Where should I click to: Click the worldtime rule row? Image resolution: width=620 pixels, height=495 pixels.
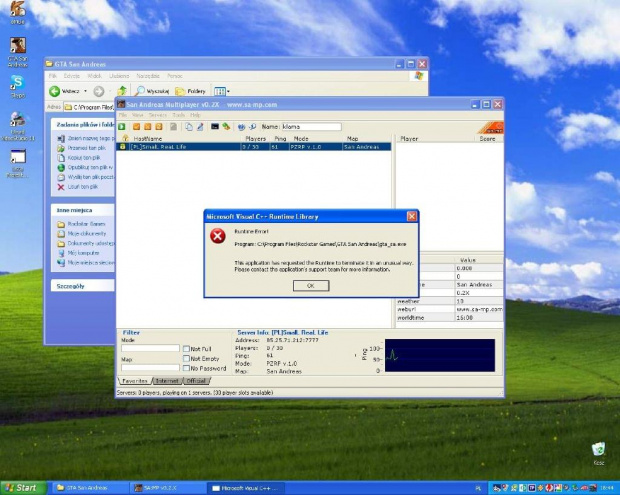click(450, 317)
